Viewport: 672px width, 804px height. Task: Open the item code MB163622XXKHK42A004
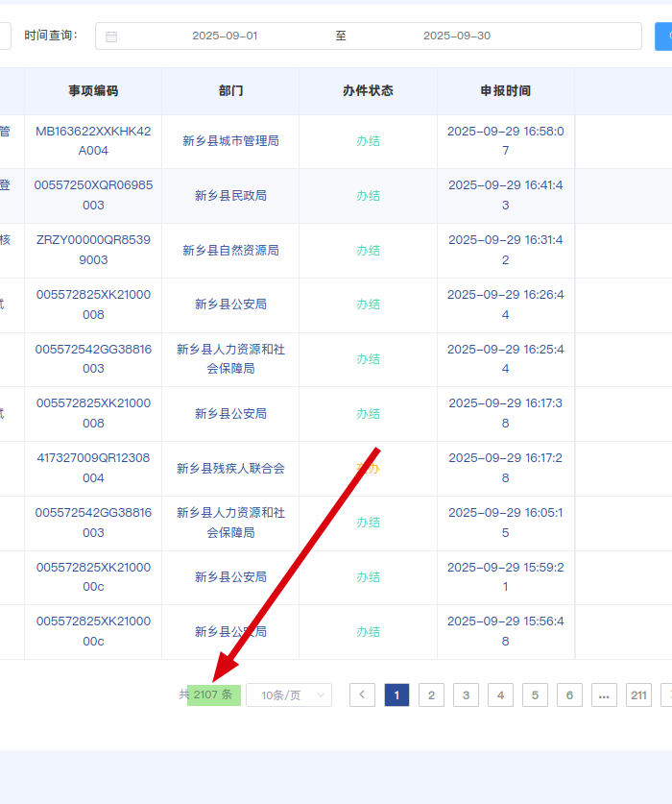click(93, 140)
